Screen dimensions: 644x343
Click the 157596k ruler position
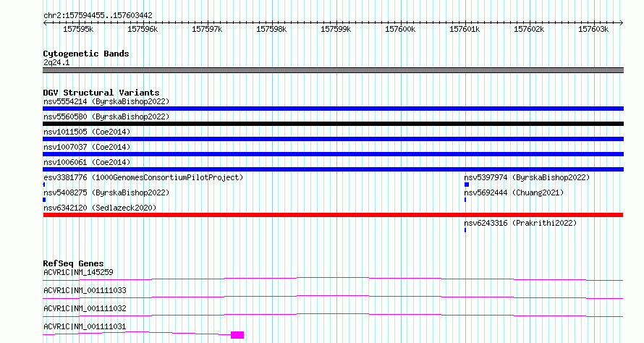pos(143,29)
